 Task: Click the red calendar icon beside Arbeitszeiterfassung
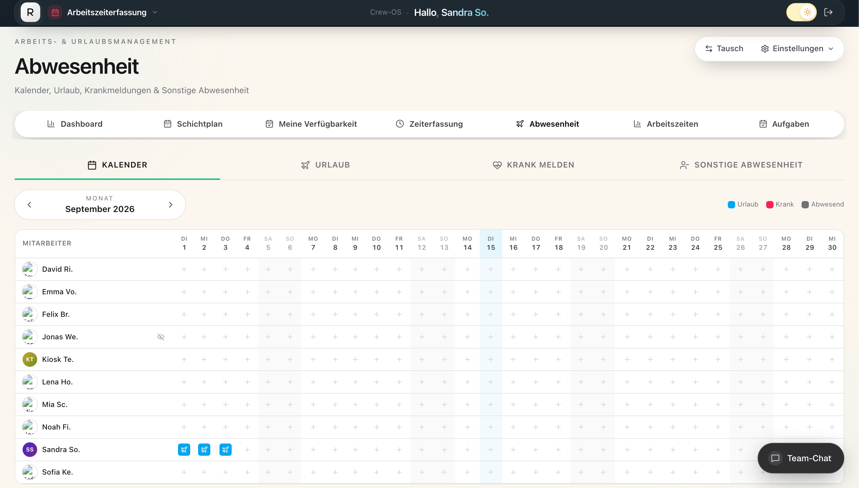(55, 12)
